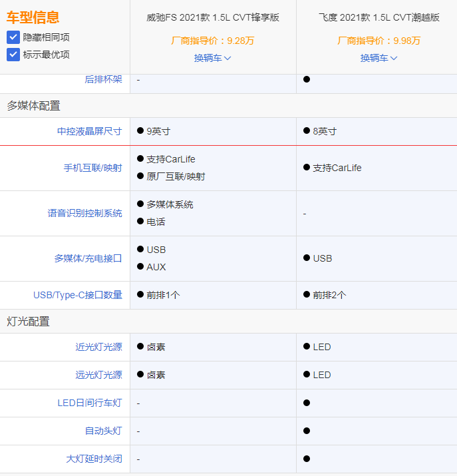This screenshot has height=476, width=457.
Task: Click the 灯光配置 section header
Action: pyautogui.click(x=28, y=321)
